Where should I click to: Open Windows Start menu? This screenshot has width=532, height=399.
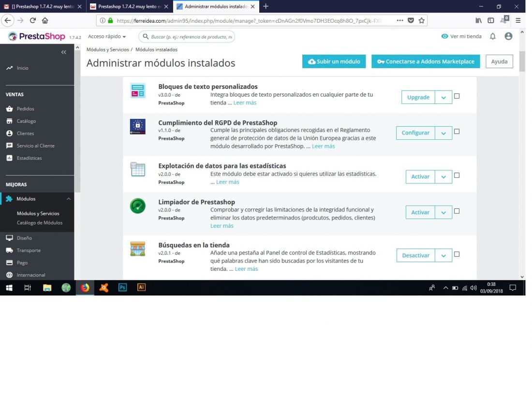point(9,288)
